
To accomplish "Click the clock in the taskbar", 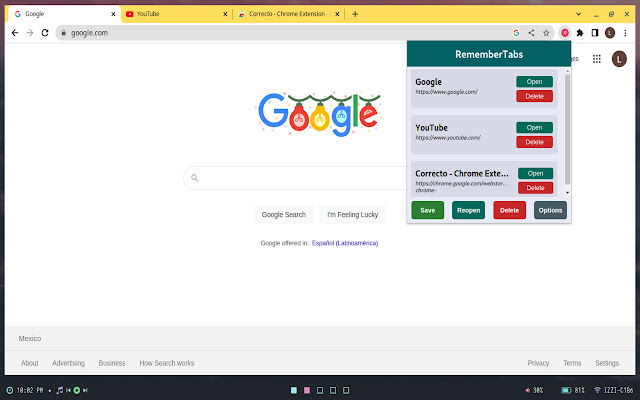I will (x=24, y=390).
